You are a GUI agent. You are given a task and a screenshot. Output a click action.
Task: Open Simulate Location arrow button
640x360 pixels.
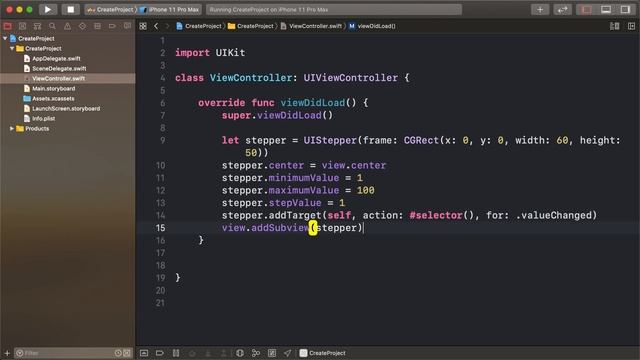coord(288,353)
